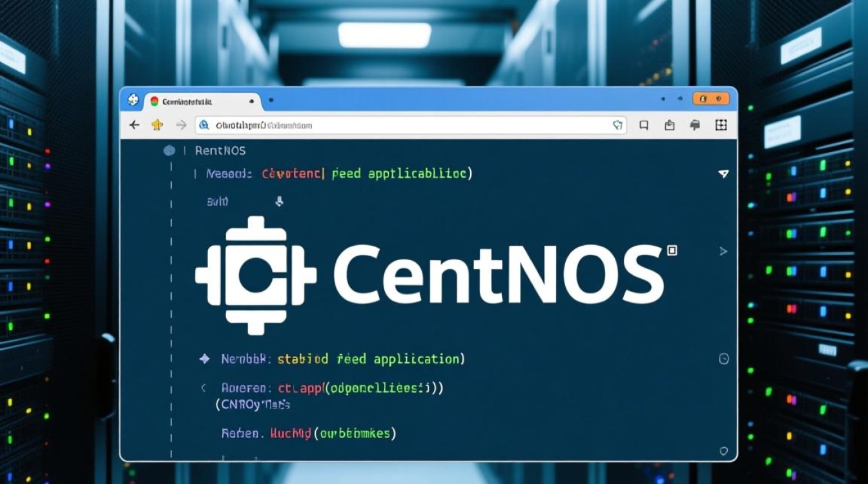Close the first browser tab using its dot
Screen dimensions: 868x484
(x=251, y=102)
